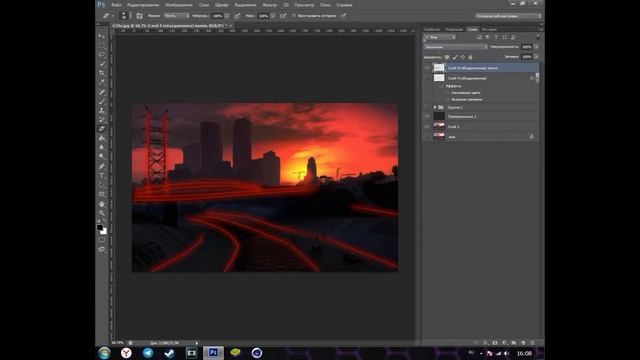Switch to the 'Свойства' panel tab
640x360 pixels.
pyautogui.click(x=432, y=29)
